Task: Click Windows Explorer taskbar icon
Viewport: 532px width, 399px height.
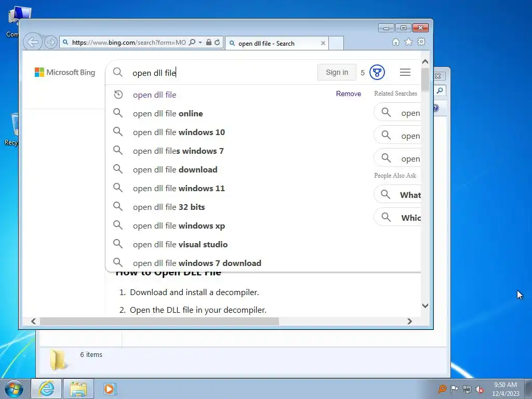Action: point(78,389)
